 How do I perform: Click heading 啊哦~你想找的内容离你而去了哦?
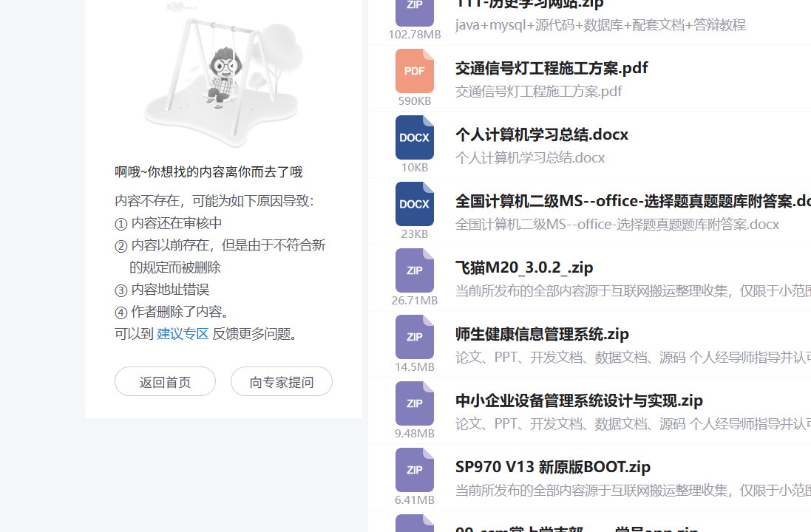208,171
